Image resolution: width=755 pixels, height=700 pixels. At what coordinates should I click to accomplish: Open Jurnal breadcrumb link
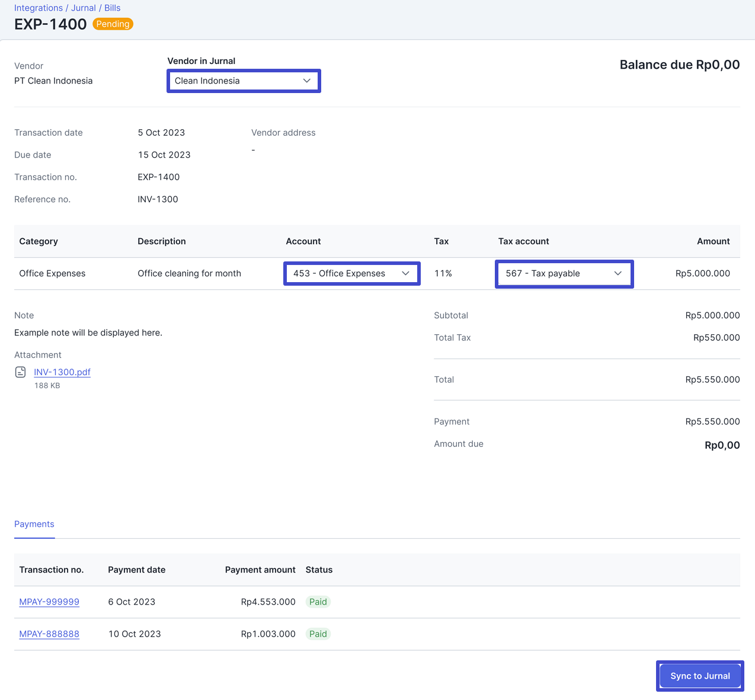point(84,8)
